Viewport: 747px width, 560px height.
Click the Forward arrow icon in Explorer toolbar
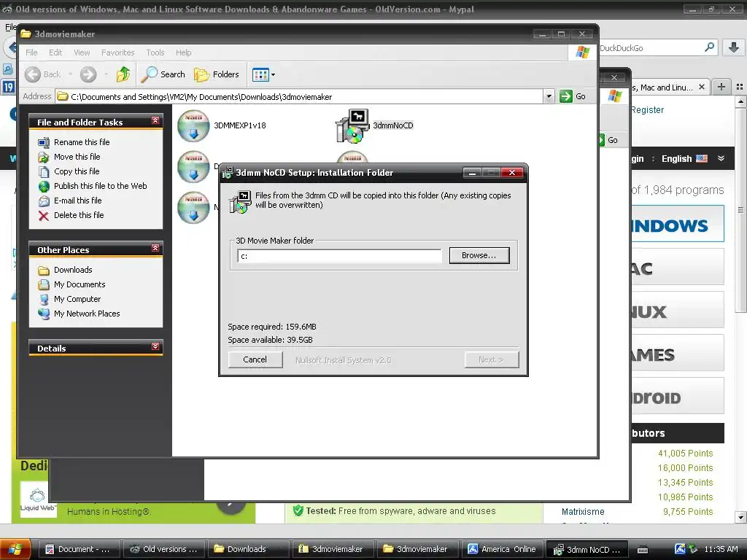[88, 74]
